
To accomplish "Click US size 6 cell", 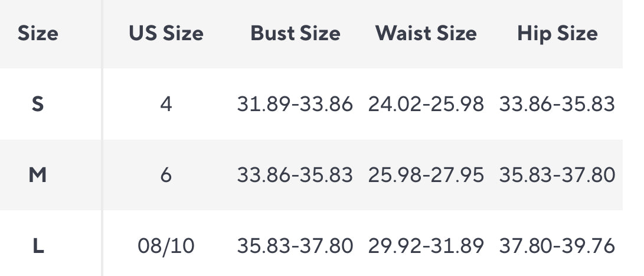I will point(166,175).
